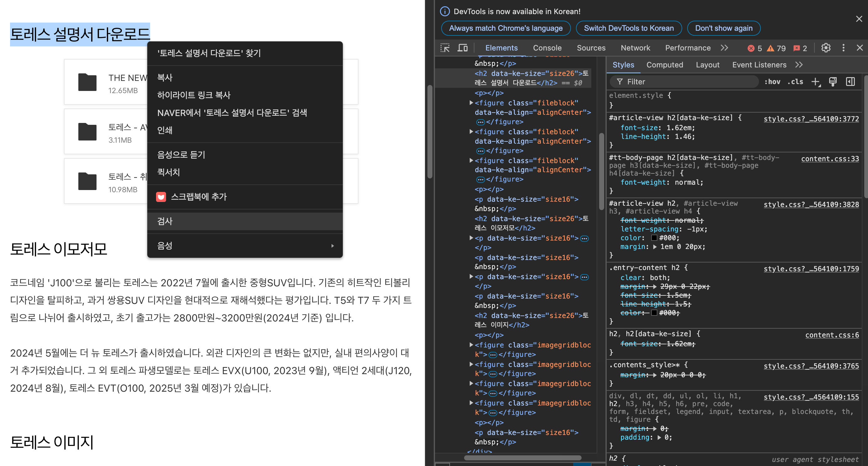Choose '토레스 설명서 다운로드' 찾기 menu item
Viewport: 868px width, 466px height.
pyautogui.click(x=245, y=53)
